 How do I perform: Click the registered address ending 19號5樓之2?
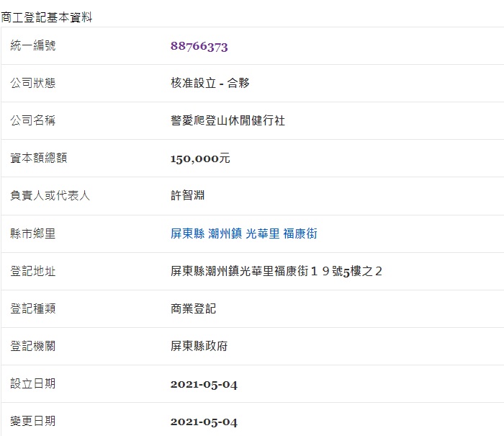[276, 272]
